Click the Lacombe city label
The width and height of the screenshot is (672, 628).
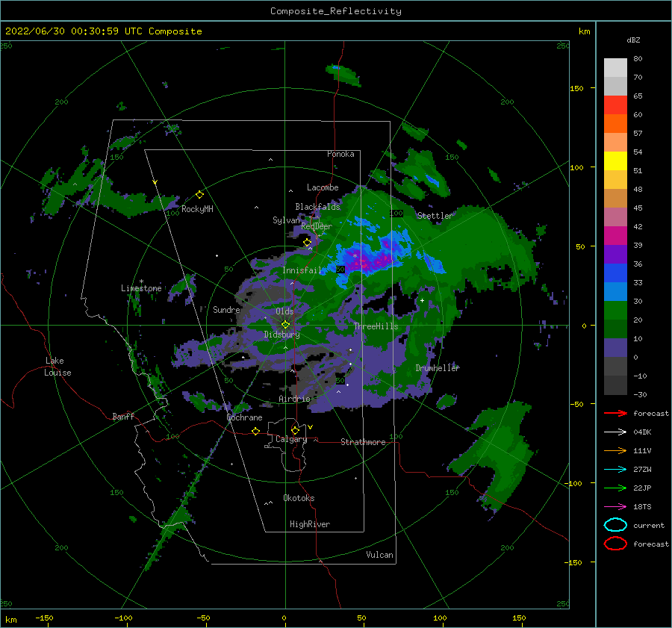323,187
